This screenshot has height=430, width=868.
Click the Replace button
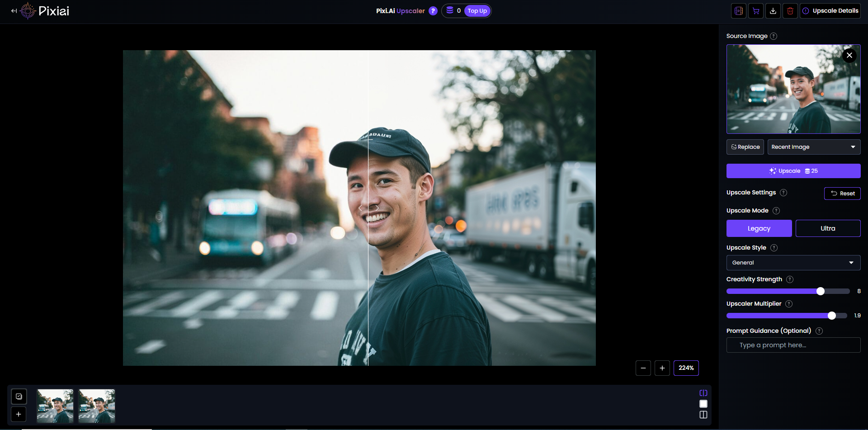click(745, 147)
